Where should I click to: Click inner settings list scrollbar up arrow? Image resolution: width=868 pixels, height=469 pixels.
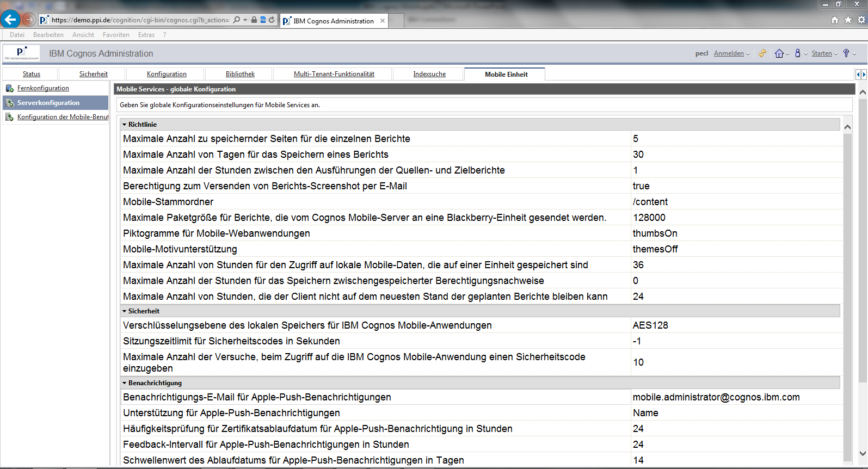847,127
